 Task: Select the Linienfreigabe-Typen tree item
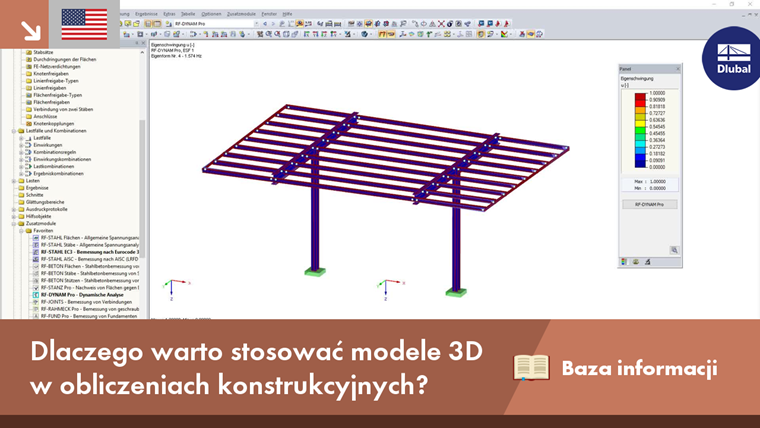[x=56, y=81]
